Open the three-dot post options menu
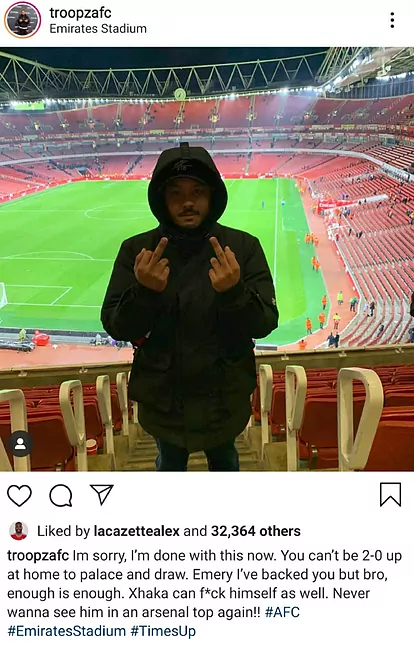This screenshot has width=414, height=645. [392, 20]
